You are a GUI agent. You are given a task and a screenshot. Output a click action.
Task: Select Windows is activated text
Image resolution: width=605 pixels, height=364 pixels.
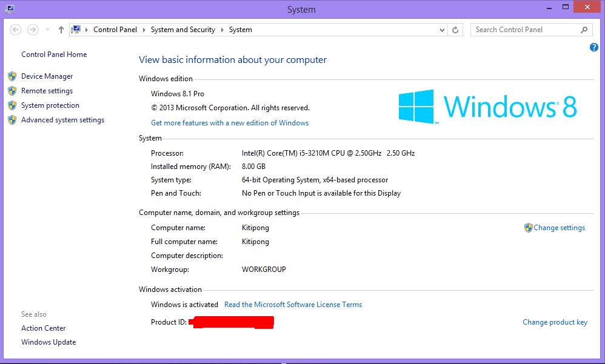(x=184, y=305)
